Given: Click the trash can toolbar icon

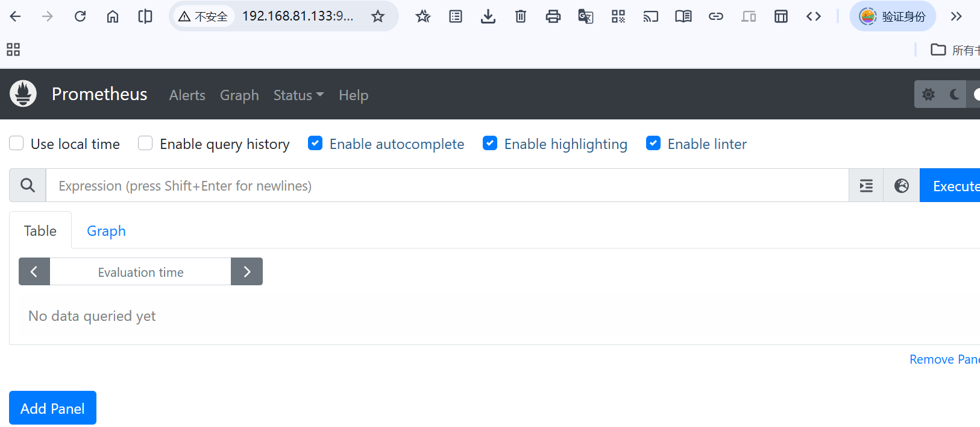Looking at the screenshot, I should [521, 16].
